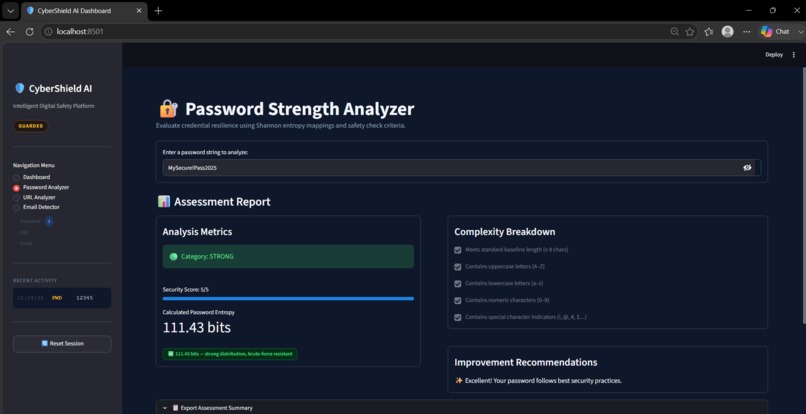Click the GUARDED status badge
806x414 pixels.
pyautogui.click(x=31, y=126)
